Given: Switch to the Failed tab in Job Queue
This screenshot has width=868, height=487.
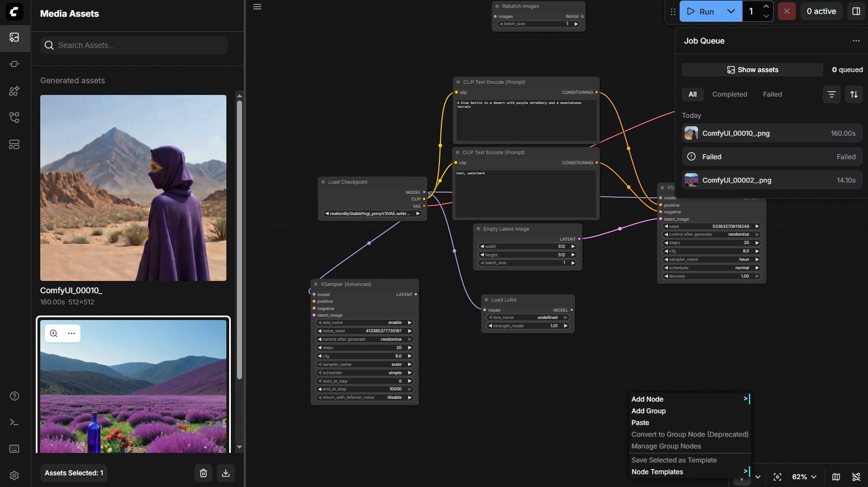Looking at the screenshot, I should click(772, 94).
